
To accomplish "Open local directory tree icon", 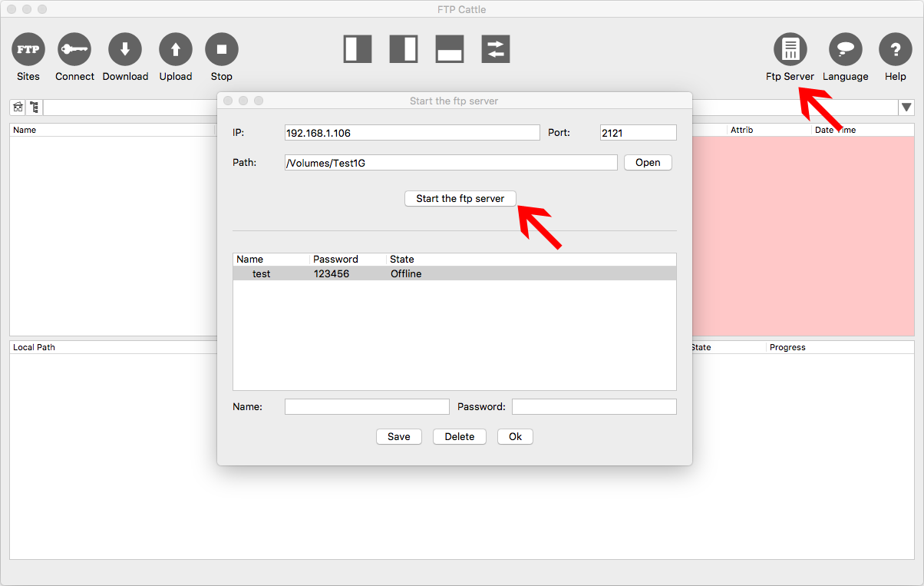I will click(34, 108).
